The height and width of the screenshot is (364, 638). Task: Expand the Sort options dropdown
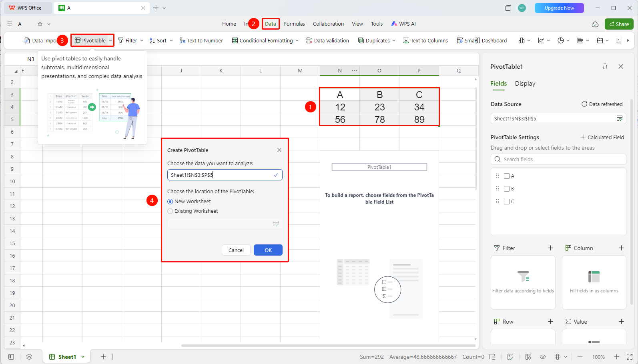[x=171, y=40]
